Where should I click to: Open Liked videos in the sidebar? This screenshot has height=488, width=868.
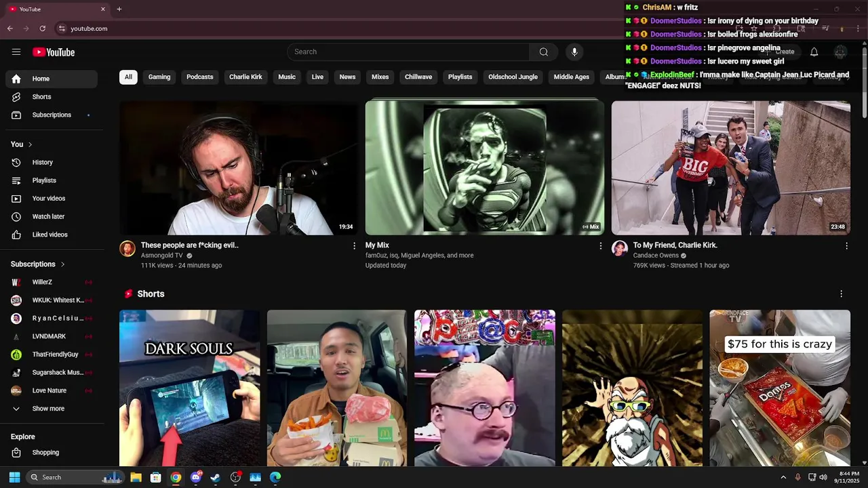52,235
